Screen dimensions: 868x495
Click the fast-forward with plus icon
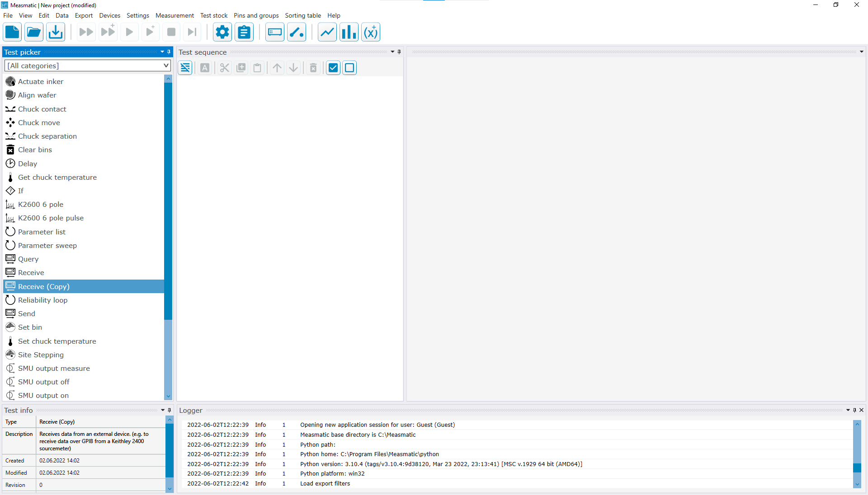tap(108, 32)
